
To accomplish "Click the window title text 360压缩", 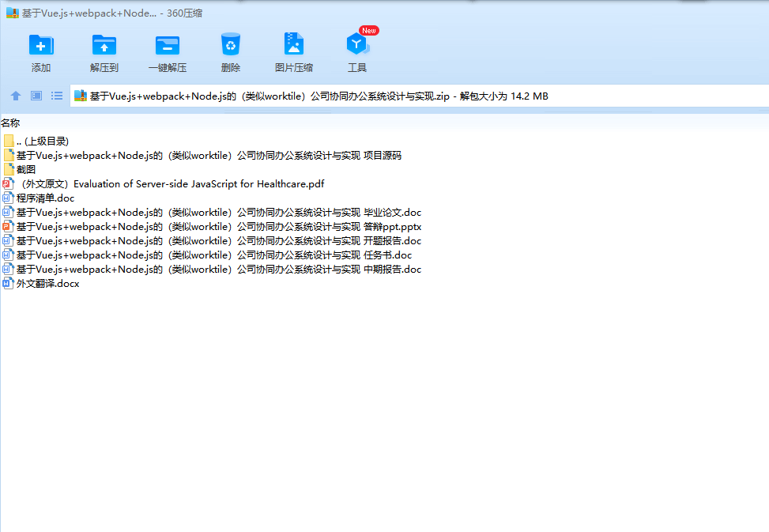I will coord(184,13).
